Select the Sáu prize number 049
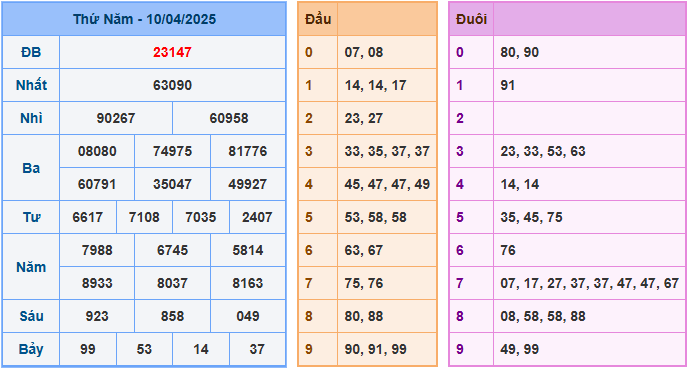689x369 pixels. 247,316
